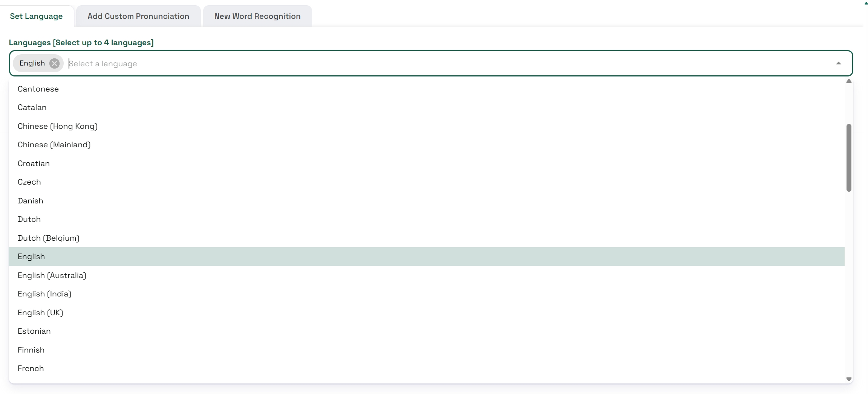Image resolution: width=868 pixels, height=394 pixels.
Task: Switch to Add Custom Pronunciation tab
Action: pyautogui.click(x=138, y=16)
